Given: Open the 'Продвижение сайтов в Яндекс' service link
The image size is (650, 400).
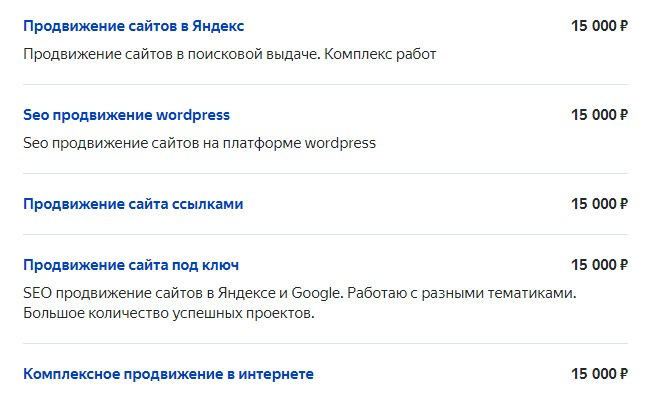Looking at the screenshot, I should tap(133, 26).
